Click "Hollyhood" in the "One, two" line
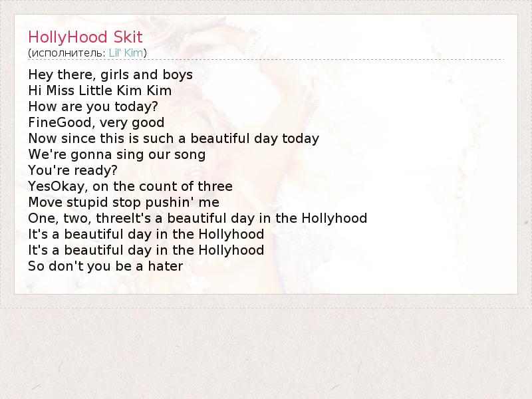 click(334, 218)
